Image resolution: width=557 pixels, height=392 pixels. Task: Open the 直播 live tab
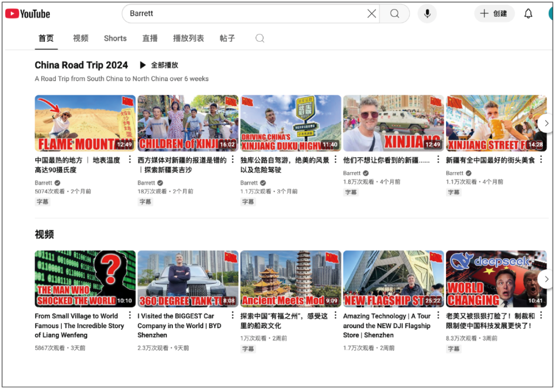(x=150, y=38)
